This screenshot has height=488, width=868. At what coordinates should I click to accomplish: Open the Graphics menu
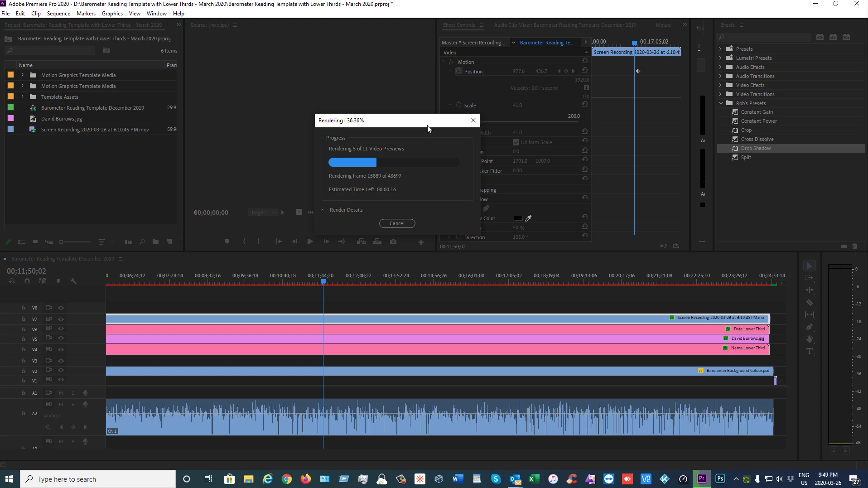(112, 13)
